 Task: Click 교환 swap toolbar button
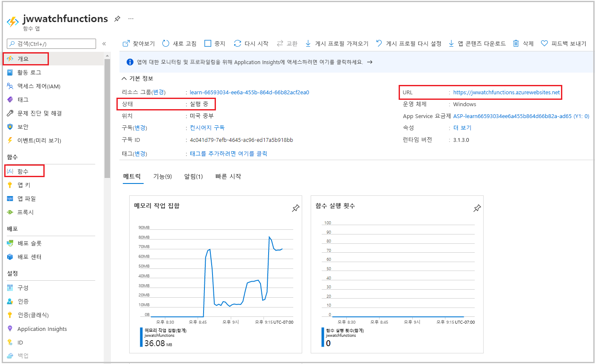coord(287,44)
